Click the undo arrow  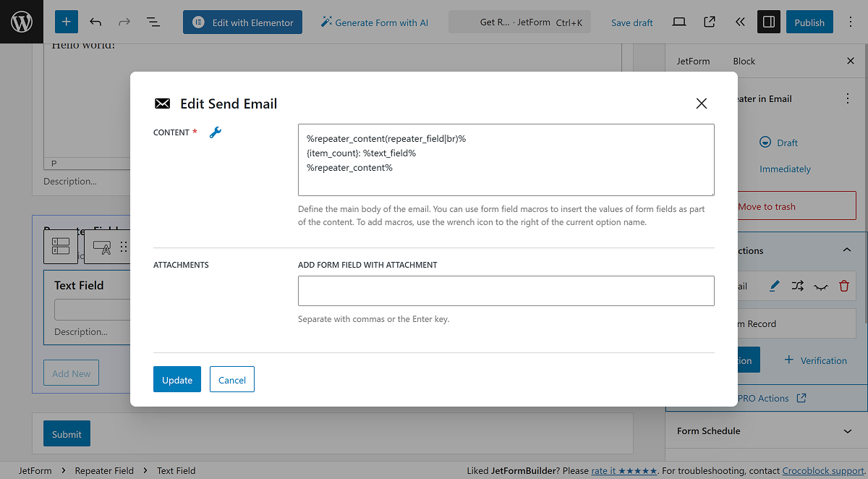(x=95, y=22)
